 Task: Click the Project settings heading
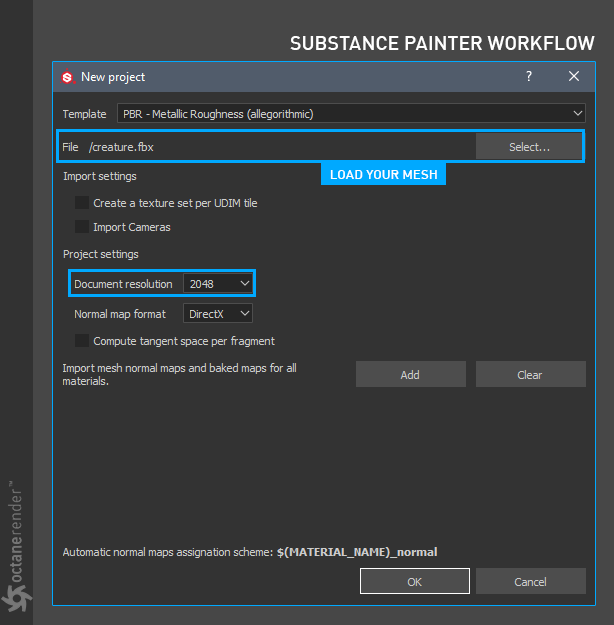point(100,254)
